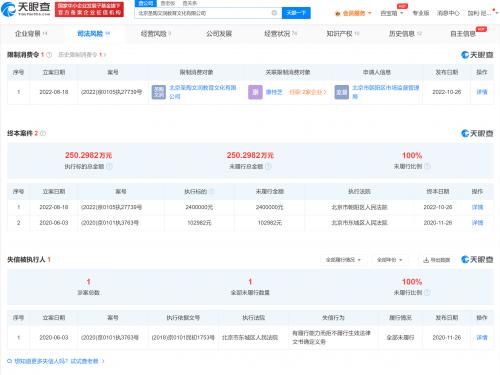This screenshot has width=500, height=375.
Task: Click the applicant's logo icon
Action: (341, 92)
